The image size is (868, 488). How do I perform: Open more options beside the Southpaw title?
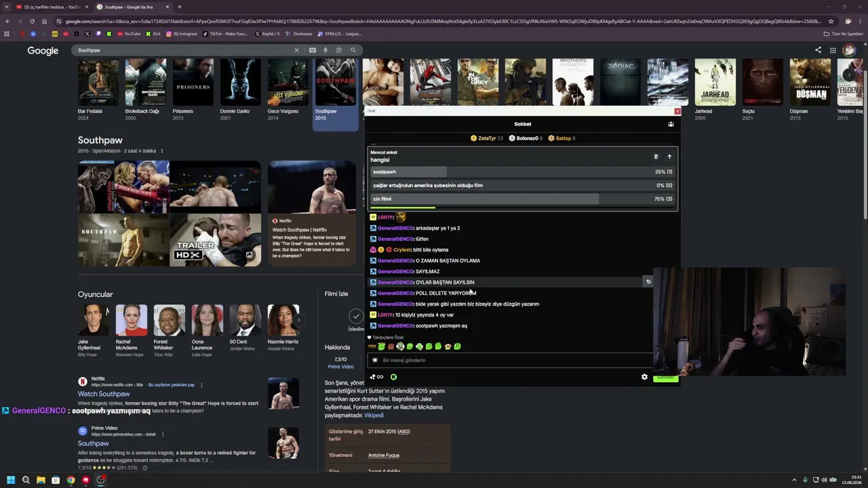pyautogui.click(x=161, y=151)
